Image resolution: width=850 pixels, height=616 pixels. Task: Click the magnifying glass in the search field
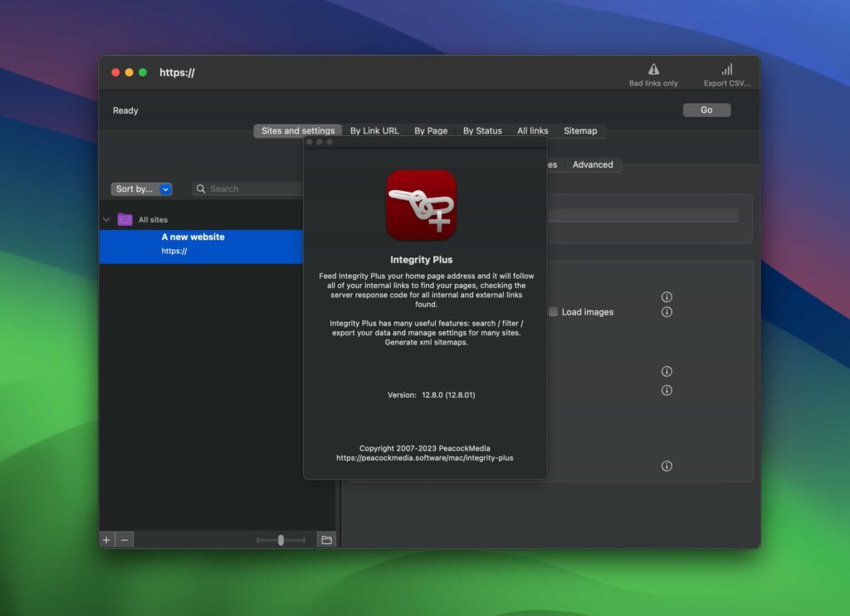pos(200,188)
